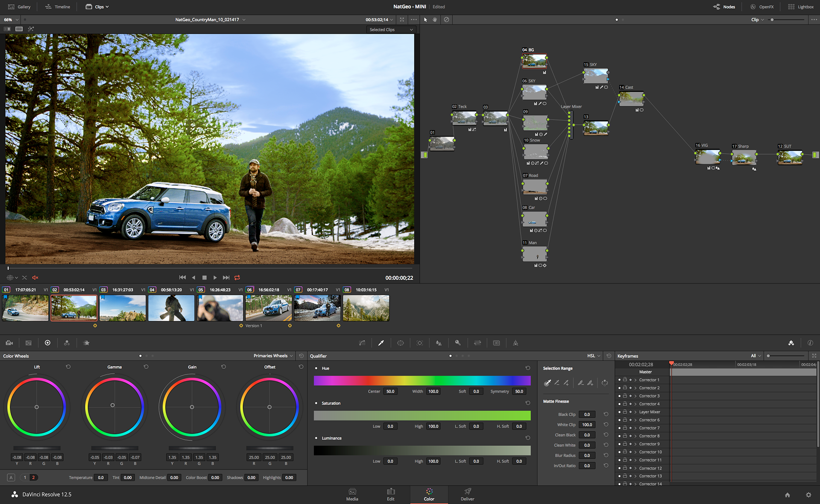Toggle auto keyframe for Corrector 1

(x=630, y=380)
